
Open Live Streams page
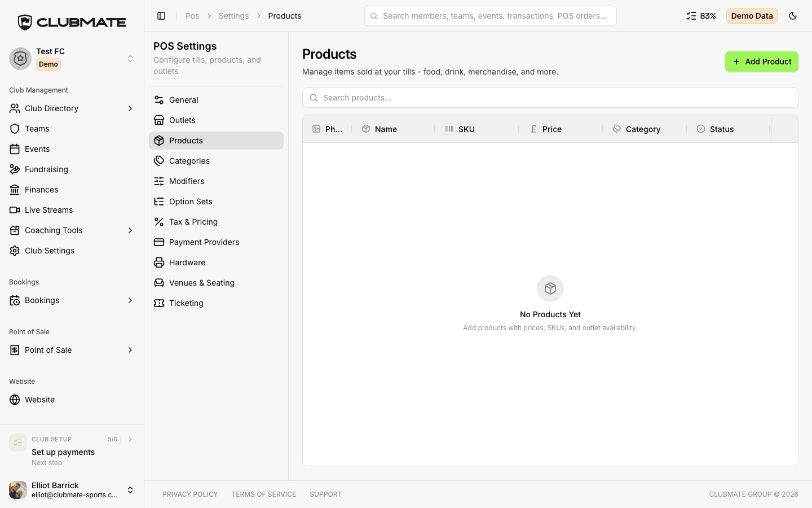pos(72,210)
